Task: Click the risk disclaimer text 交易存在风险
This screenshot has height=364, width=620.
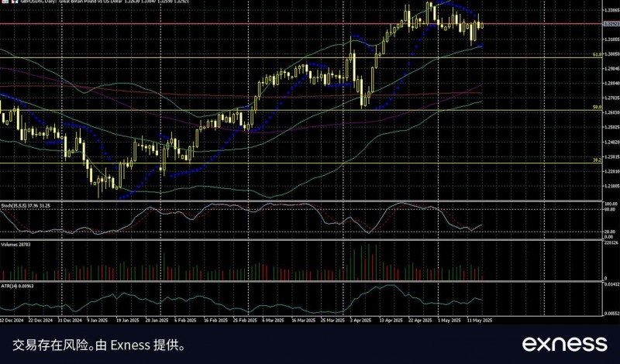Action: 49,345
